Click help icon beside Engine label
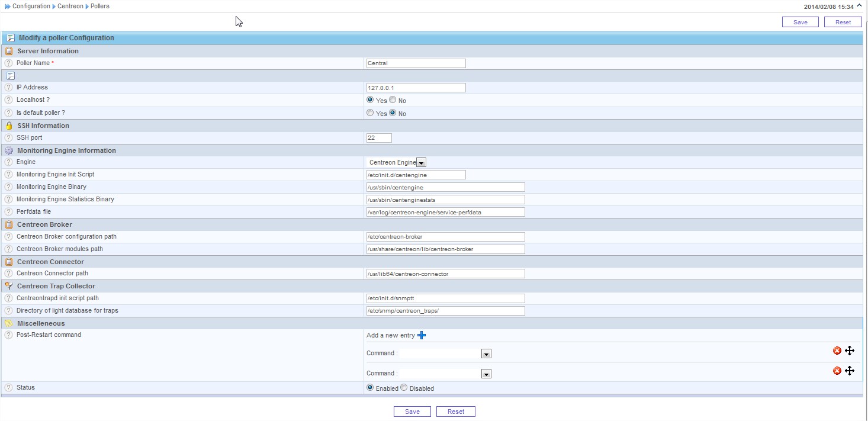The width and height of the screenshot is (868, 421). [x=8, y=162]
